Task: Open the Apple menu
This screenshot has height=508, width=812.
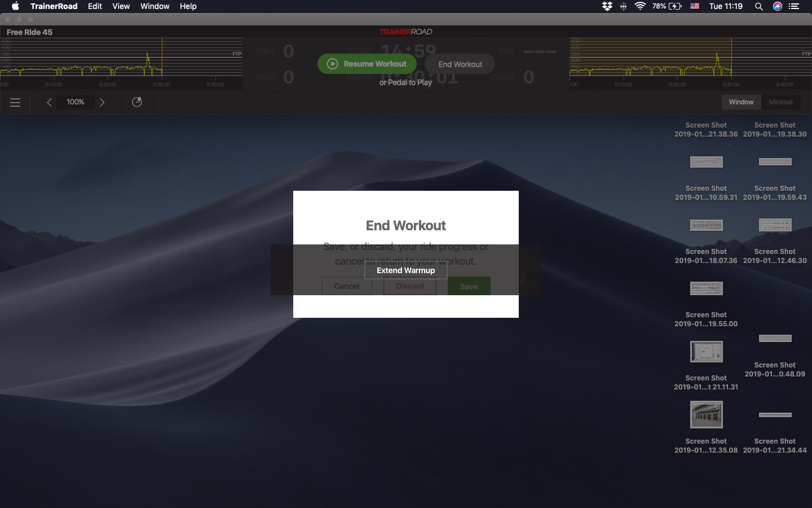Action: point(15,6)
